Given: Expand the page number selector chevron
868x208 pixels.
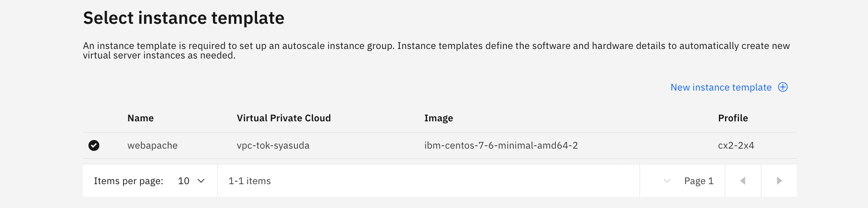Looking at the screenshot, I should [x=667, y=181].
